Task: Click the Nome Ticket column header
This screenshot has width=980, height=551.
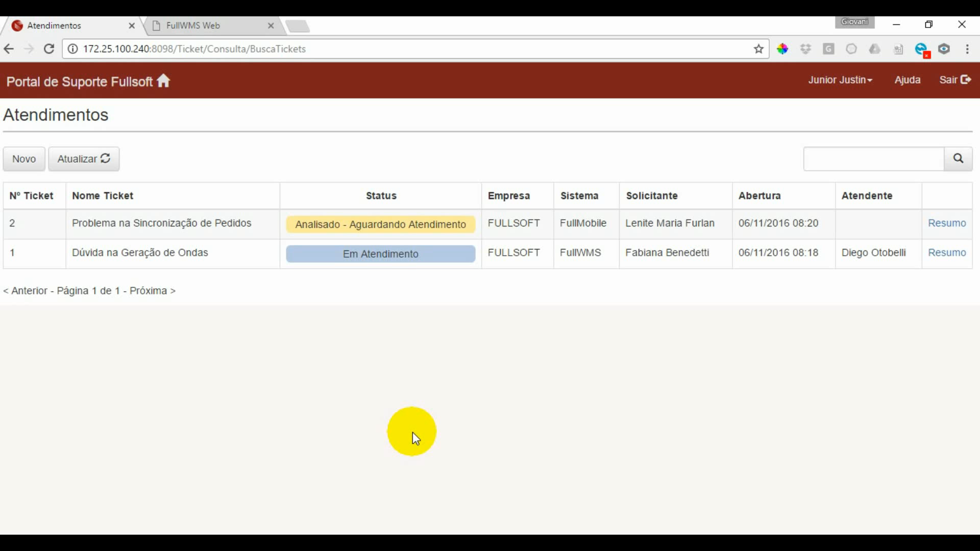Action: (x=103, y=196)
